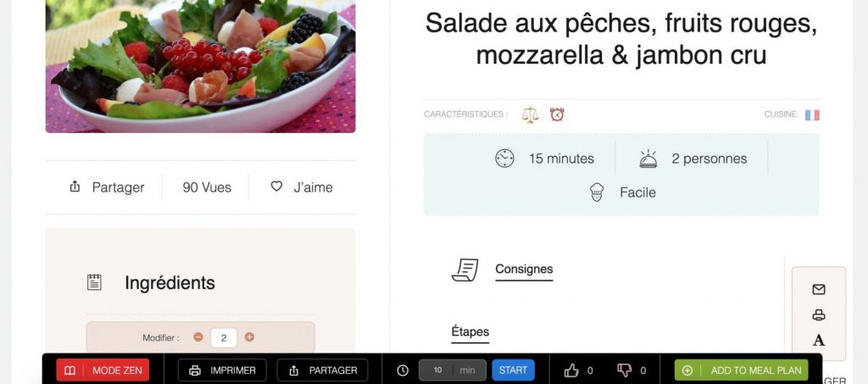868x384 pixels.
Task: Start the timer with START button
Action: [x=513, y=370]
